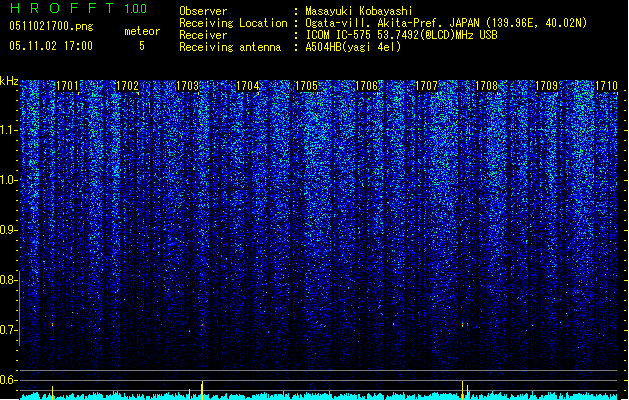Click the Receiver label

(x=203, y=35)
